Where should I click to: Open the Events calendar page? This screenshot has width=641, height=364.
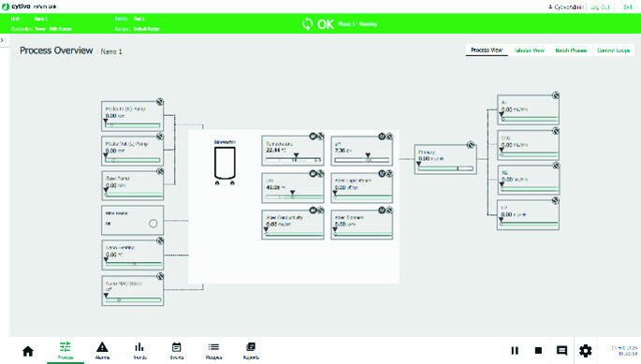[x=177, y=351]
